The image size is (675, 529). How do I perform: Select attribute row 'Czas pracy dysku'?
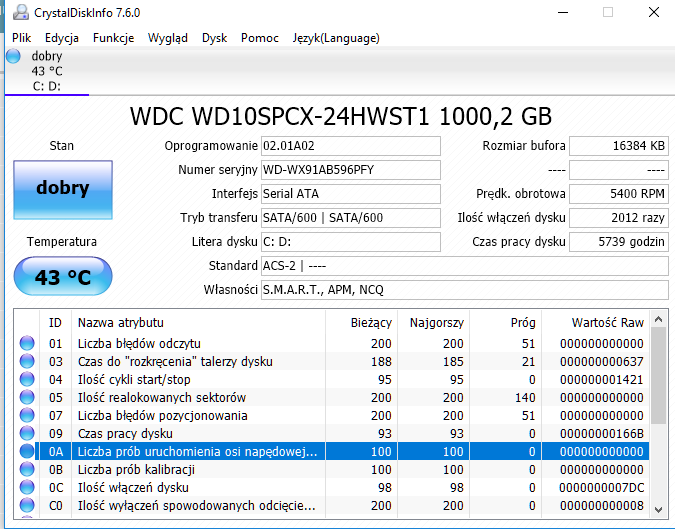(x=331, y=433)
